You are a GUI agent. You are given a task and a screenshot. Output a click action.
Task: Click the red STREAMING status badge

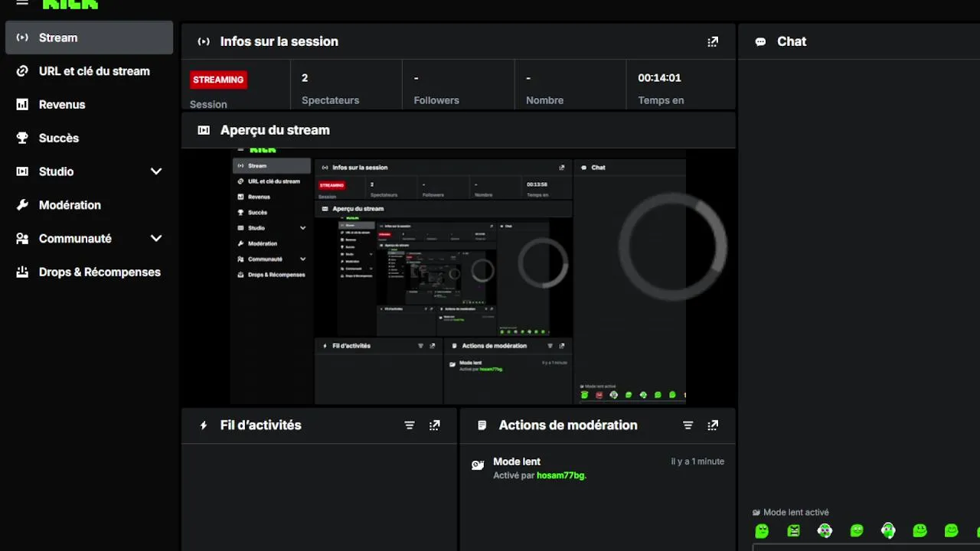click(218, 80)
